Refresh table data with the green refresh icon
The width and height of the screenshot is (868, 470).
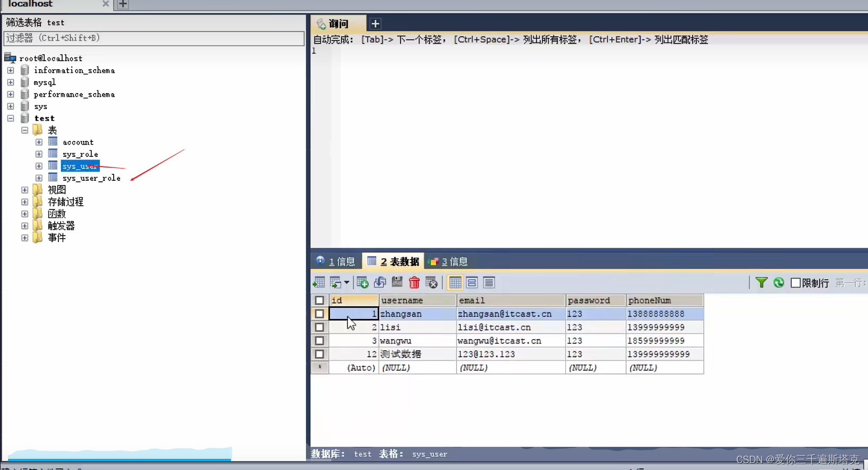pos(779,282)
